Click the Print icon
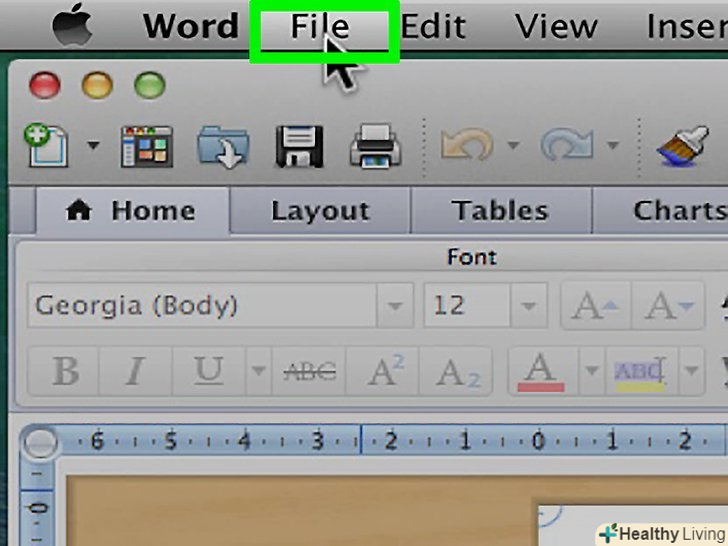 click(x=375, y=146)
